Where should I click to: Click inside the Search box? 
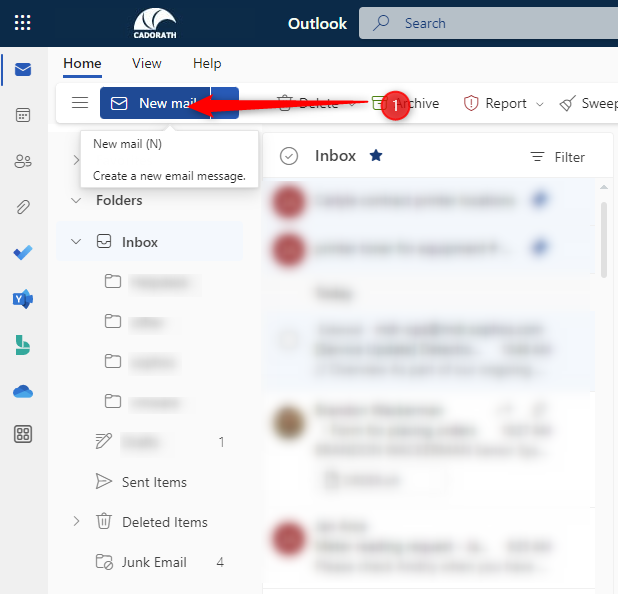(x=489, y=23)
